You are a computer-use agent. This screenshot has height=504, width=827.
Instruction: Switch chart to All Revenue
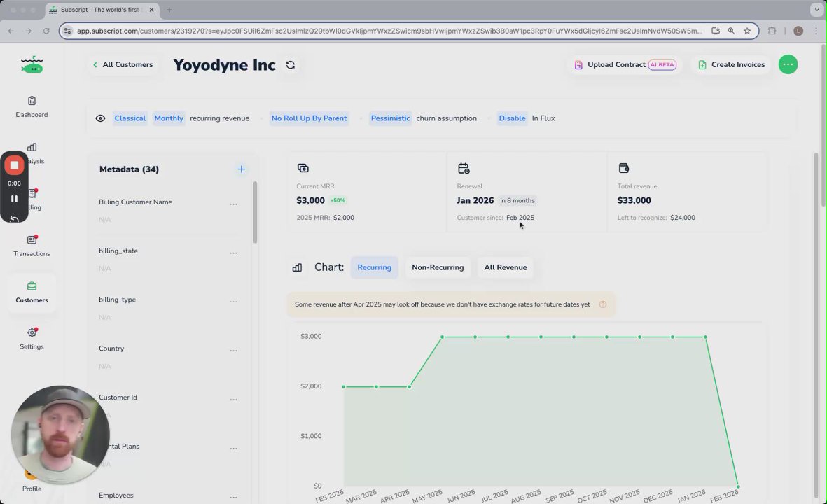tap(506, 267)
